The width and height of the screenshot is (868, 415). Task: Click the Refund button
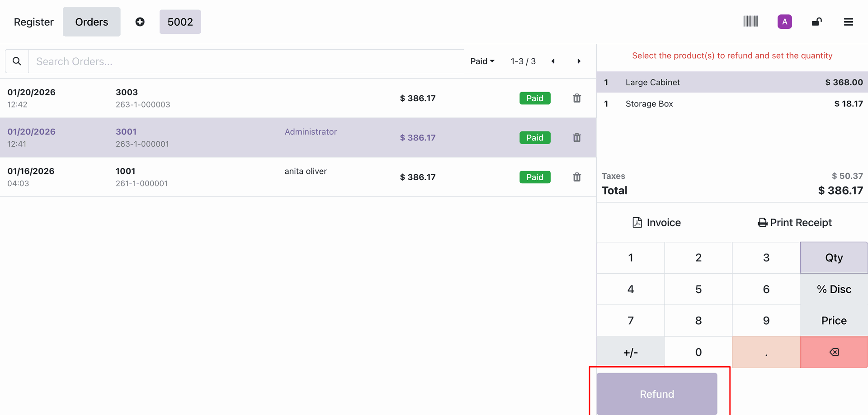coord(656,394)
